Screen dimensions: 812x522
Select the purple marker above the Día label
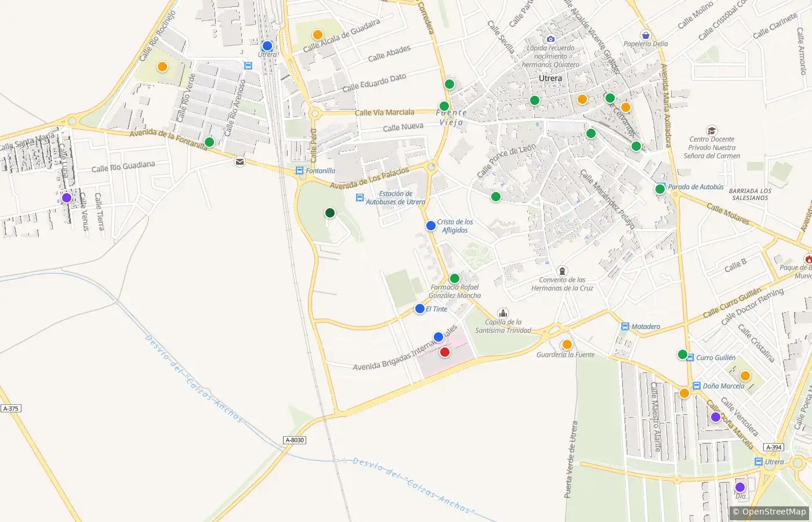click(x=740, y=487)
